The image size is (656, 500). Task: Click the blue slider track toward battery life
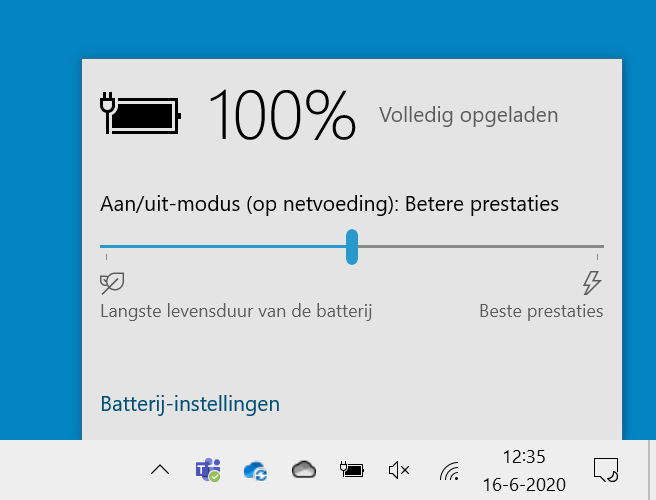click(x=223, y=246)
